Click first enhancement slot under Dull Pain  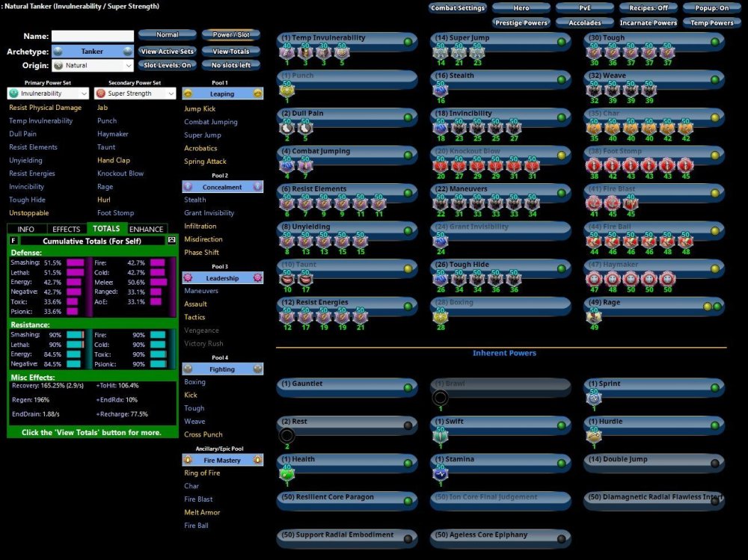pyautogui.click(x=286, y=128)
